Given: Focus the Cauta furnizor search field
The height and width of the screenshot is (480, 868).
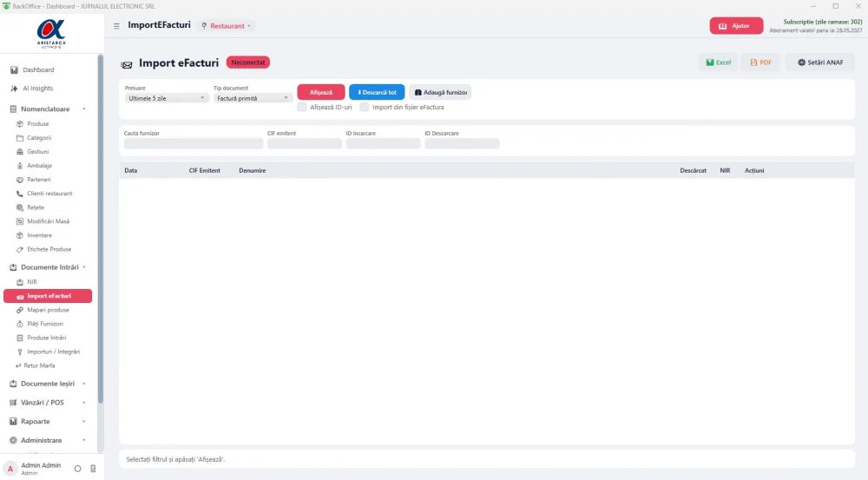Looking at the screenshot, I should pos(194,144).
